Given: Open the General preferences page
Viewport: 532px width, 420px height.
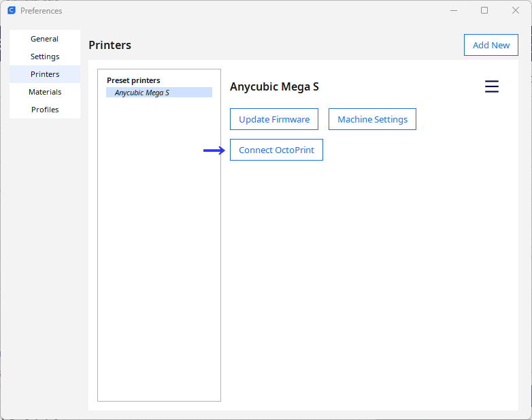Looking at the screenshot, I should [x=45, y=39].
